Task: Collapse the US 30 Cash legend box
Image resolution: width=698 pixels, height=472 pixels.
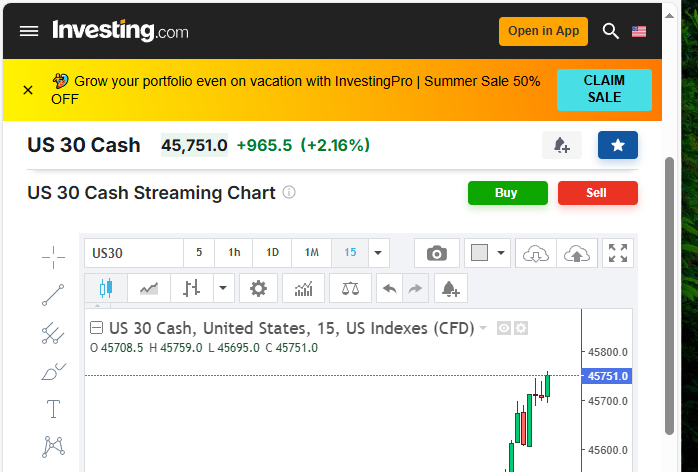Action: point(97,328)
